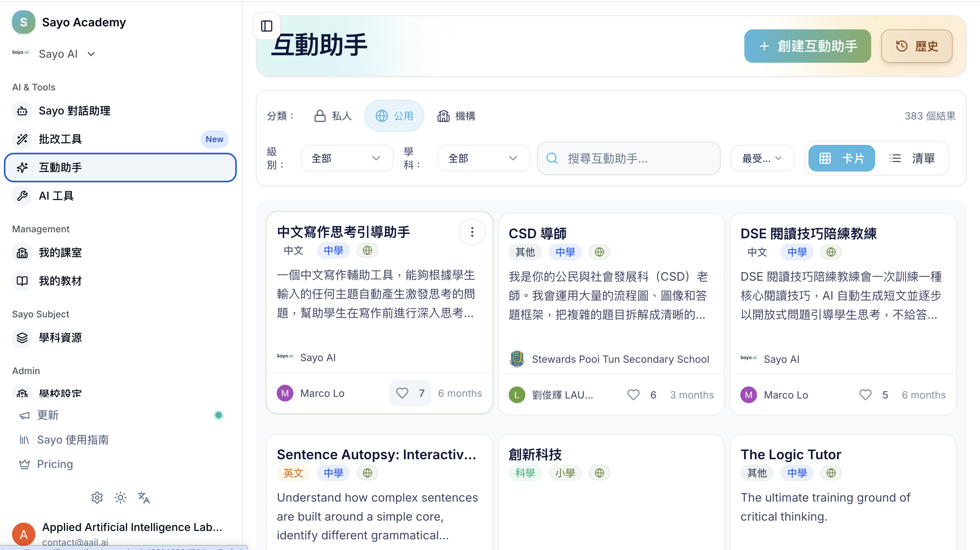980x550 pixels.
Task: Open 學科資源 in sidebar
Action: click(x=120, y=338)
